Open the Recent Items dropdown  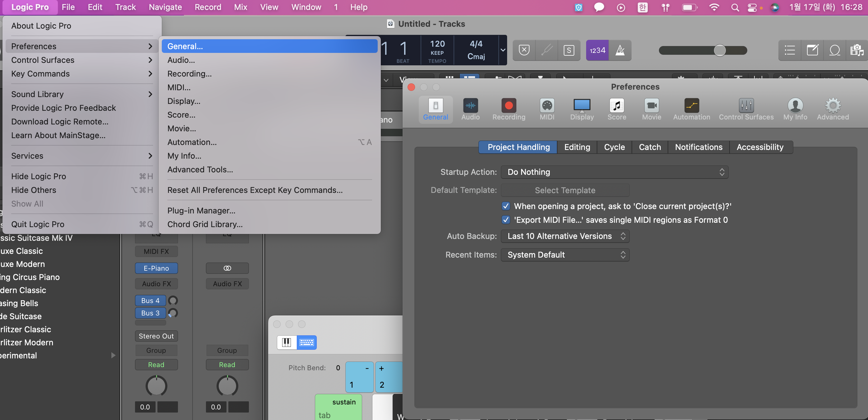[565, 254]
